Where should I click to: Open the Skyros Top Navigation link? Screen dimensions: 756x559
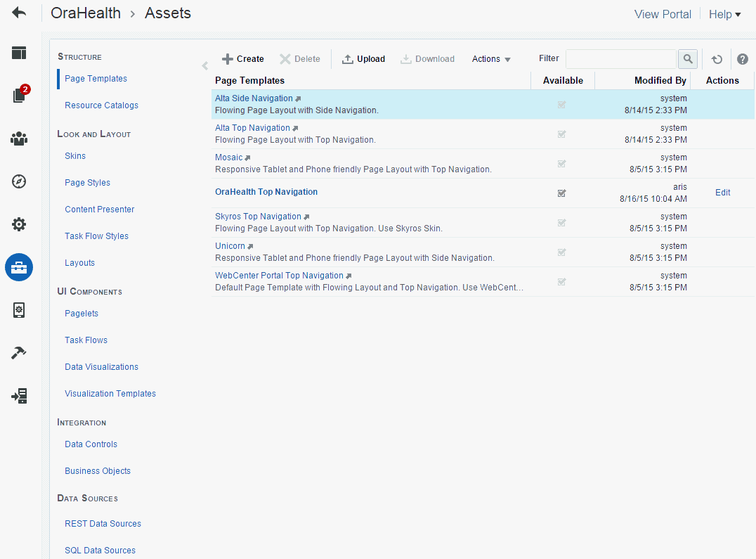tap(258, 217)
